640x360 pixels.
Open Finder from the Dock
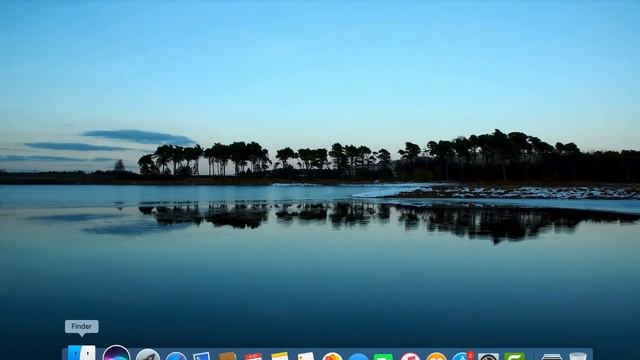tap(81, 353)
